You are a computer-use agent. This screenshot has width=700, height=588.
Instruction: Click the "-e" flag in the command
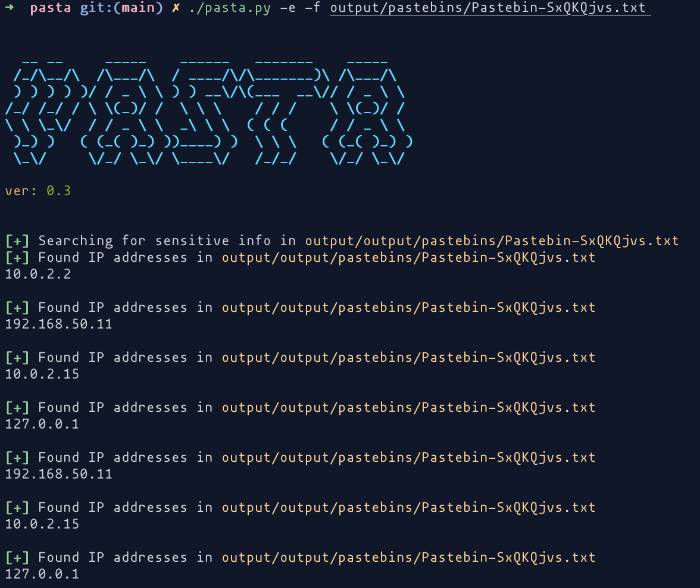pos(287,8)
